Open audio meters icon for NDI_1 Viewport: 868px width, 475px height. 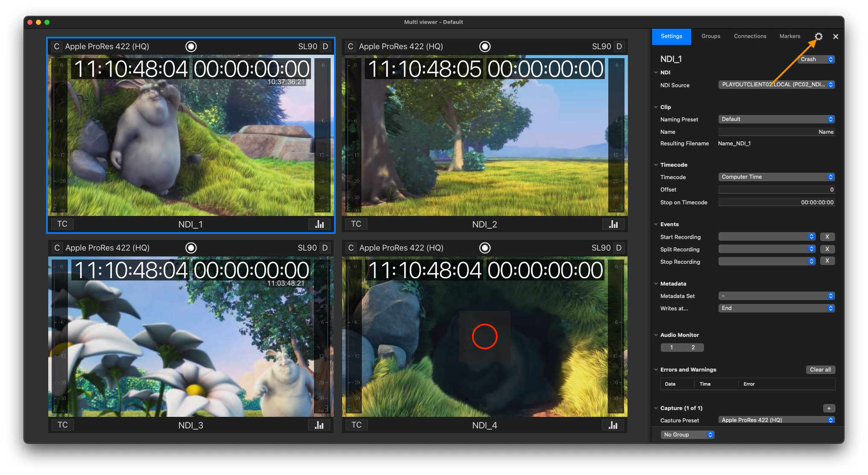pos(320,224)
